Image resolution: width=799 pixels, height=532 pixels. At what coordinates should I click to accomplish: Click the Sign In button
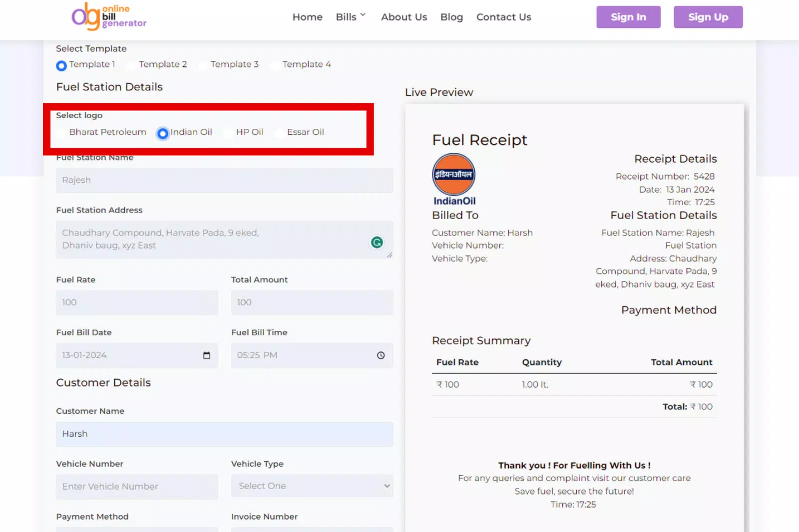pos(628,17)
